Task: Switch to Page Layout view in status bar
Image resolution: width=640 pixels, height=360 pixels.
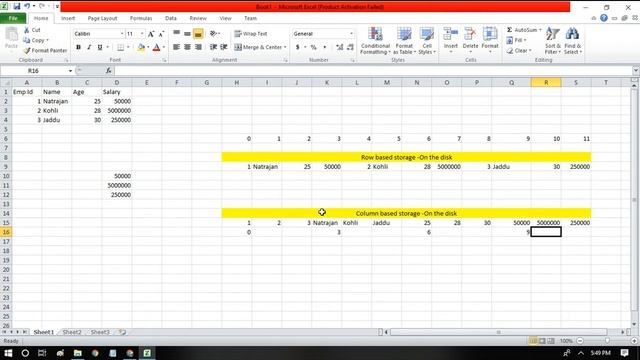Action: tap(542, 341)
